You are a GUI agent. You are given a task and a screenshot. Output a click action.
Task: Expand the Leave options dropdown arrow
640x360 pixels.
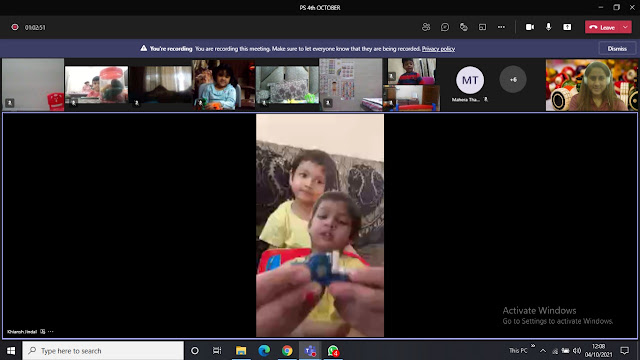[626, 27]
